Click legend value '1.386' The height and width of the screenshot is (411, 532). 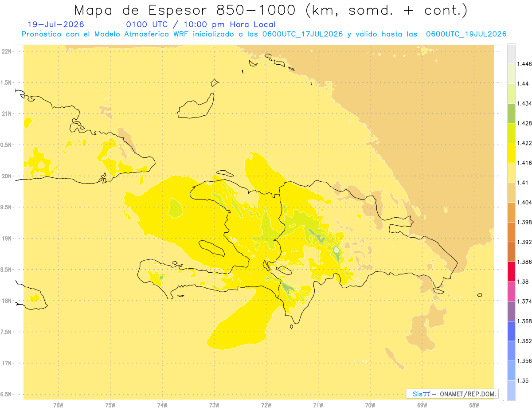[x=525, y=262]
